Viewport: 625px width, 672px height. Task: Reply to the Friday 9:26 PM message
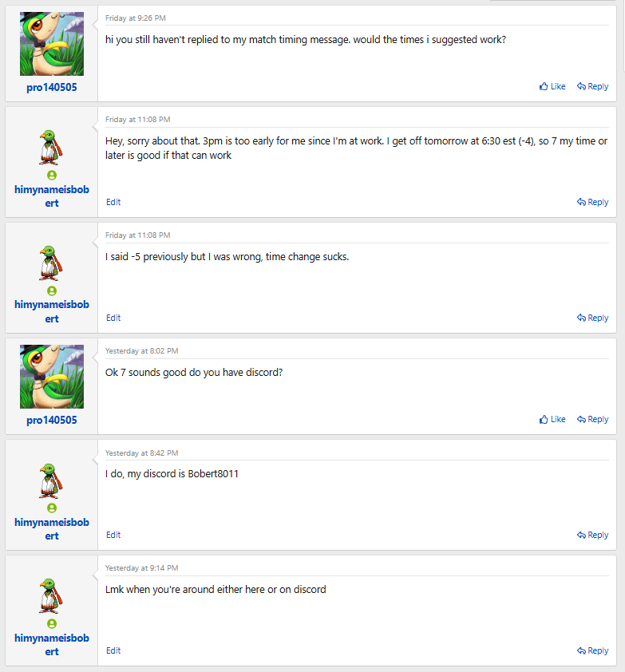[x=592, y=86]
